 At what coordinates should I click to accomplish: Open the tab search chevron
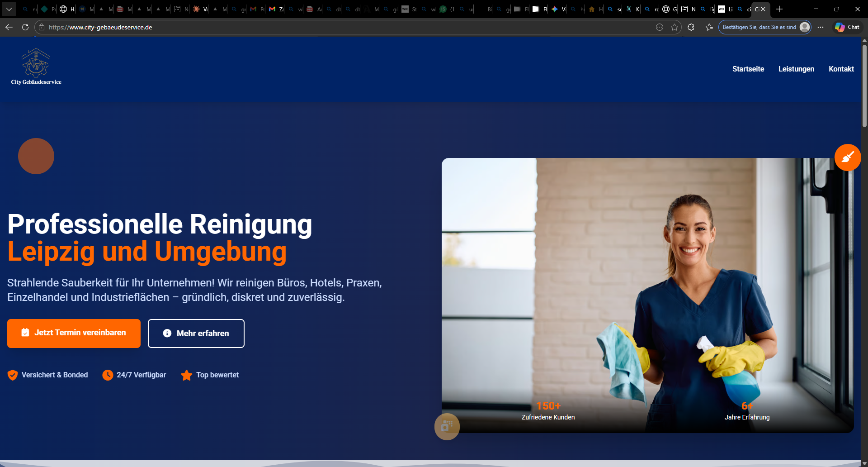pyautogui.click(x=9, y=9)
